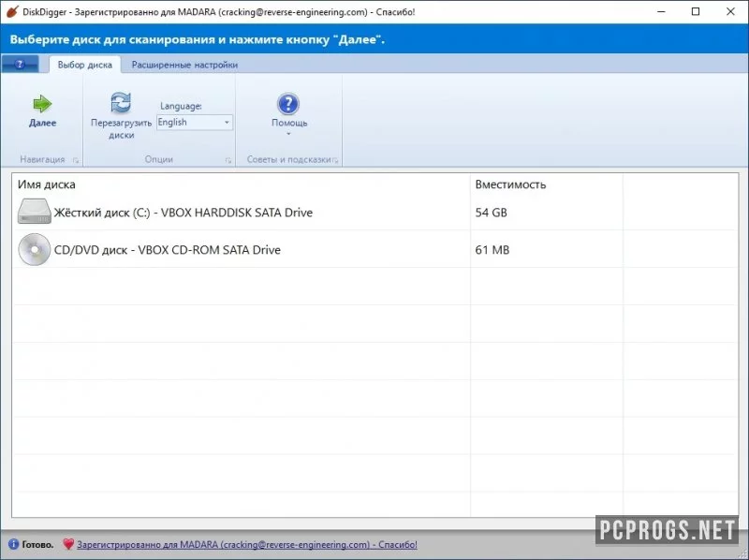This screenshot has width=749, height=560.
Task: Click the Перезагрузить диски label
Action: 122,128
